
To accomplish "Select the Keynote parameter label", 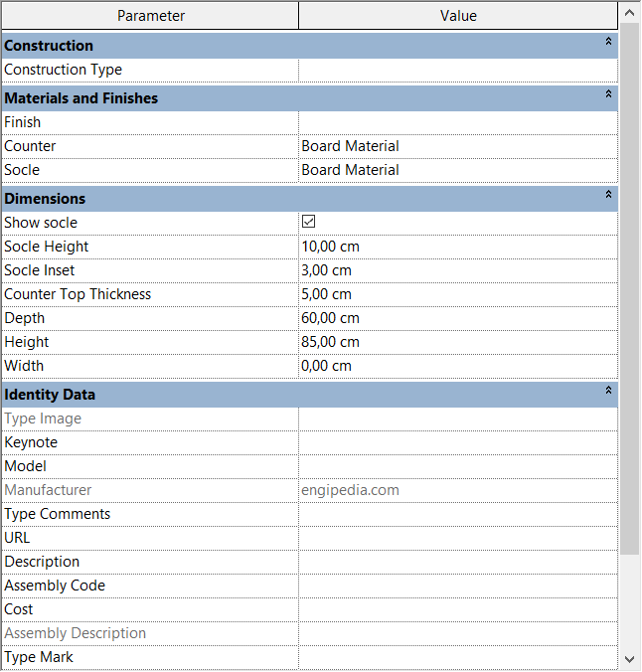I will pos(31,442).
